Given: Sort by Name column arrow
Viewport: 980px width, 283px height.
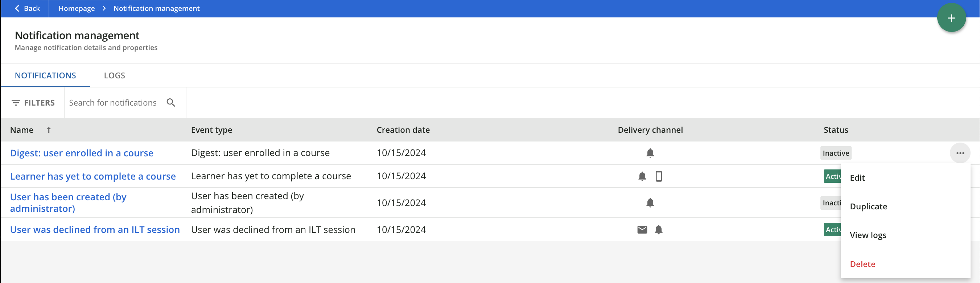Looking at the screenshot, I should point(49,130).
